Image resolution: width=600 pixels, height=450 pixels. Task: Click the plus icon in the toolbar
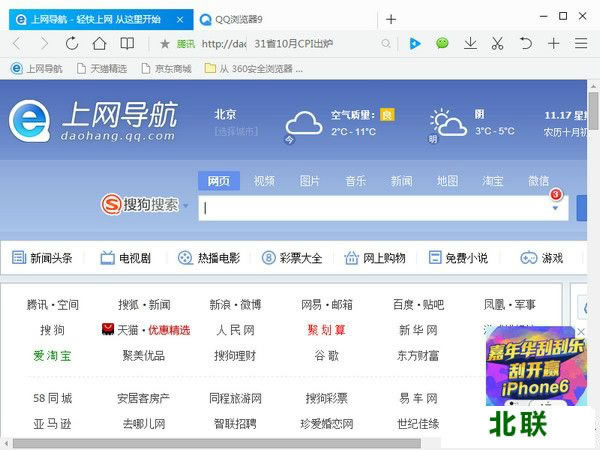tap(554, 44)
